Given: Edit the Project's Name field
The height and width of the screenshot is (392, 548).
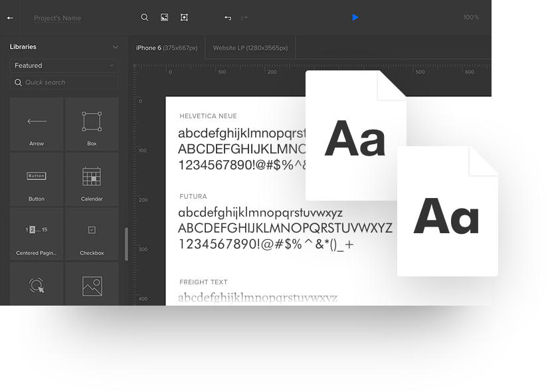Looking at the screenshot, I should (56, 18).
